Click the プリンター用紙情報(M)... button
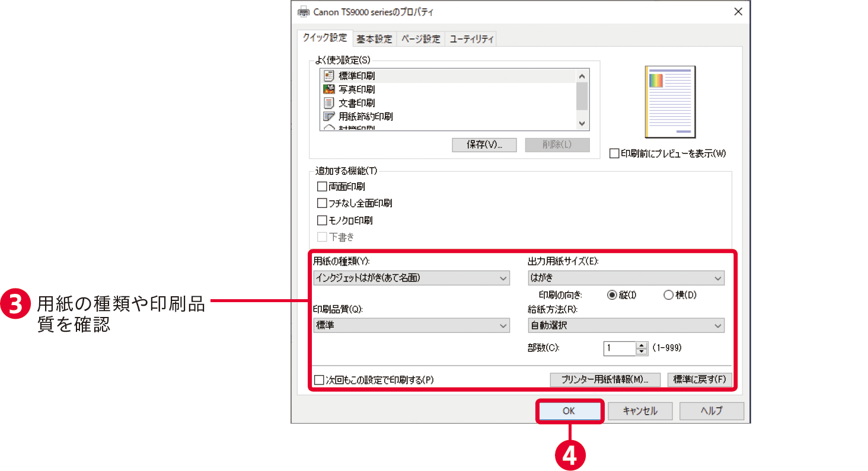The height and width of the screenshot is (471, 868). pyautogui.click(x=605, y=380)
